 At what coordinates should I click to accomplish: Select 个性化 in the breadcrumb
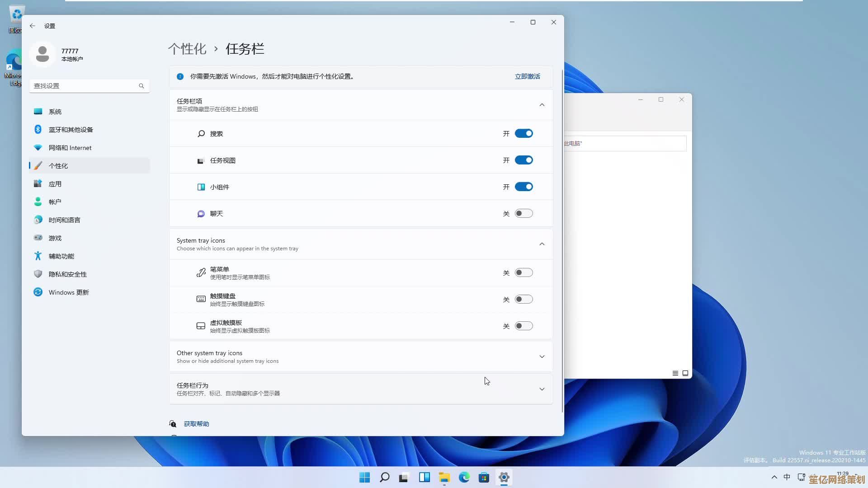[x=187, y=49]
